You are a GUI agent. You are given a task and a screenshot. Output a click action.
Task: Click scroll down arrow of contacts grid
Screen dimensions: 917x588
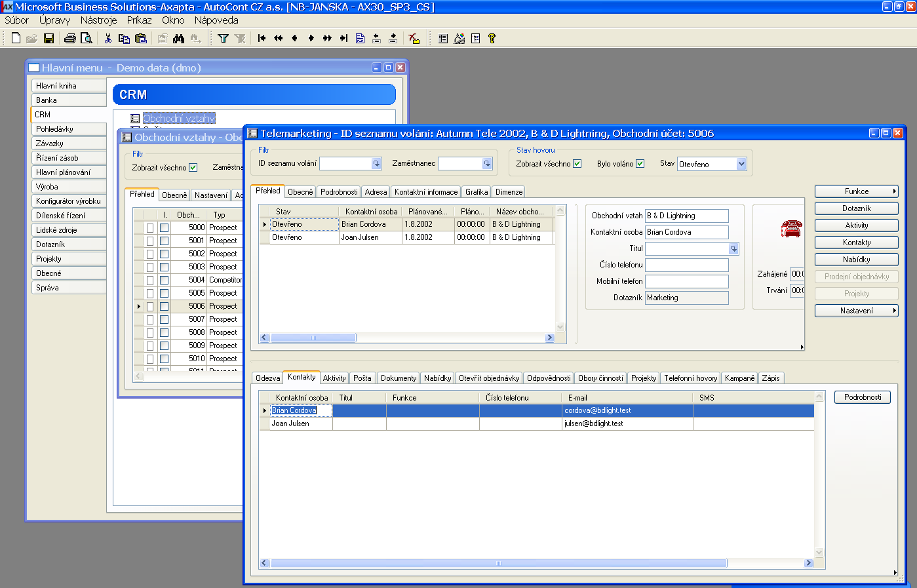819,553
